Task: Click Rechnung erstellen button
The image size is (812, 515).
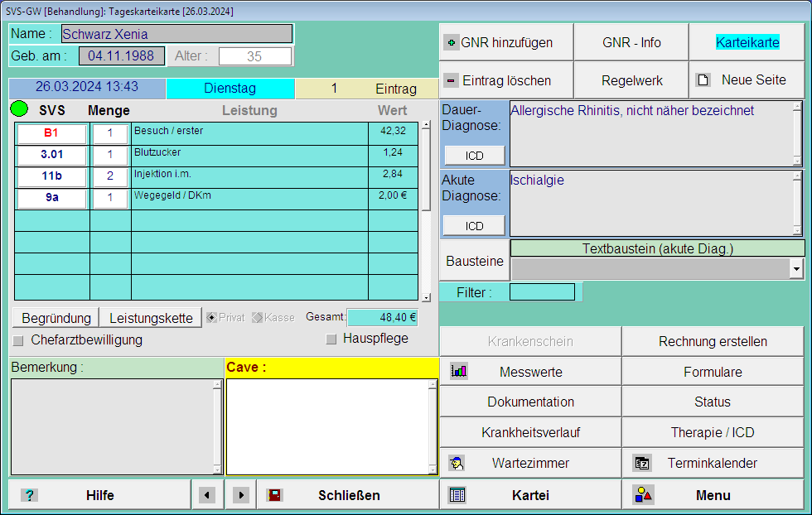Action: (713, 341)
